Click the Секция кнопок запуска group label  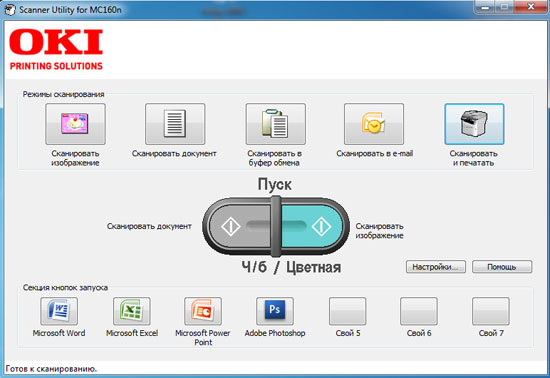(x=65, y=288)
